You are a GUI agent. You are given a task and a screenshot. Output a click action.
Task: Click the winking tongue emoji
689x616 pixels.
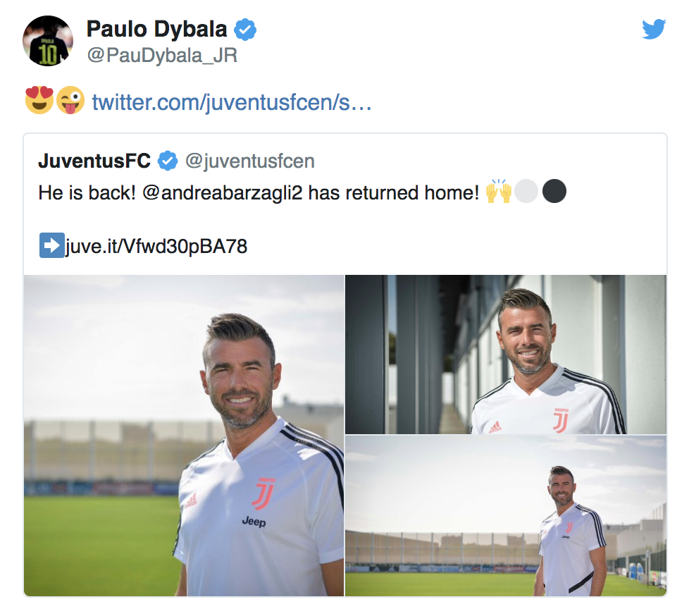[x=70, y=100]
